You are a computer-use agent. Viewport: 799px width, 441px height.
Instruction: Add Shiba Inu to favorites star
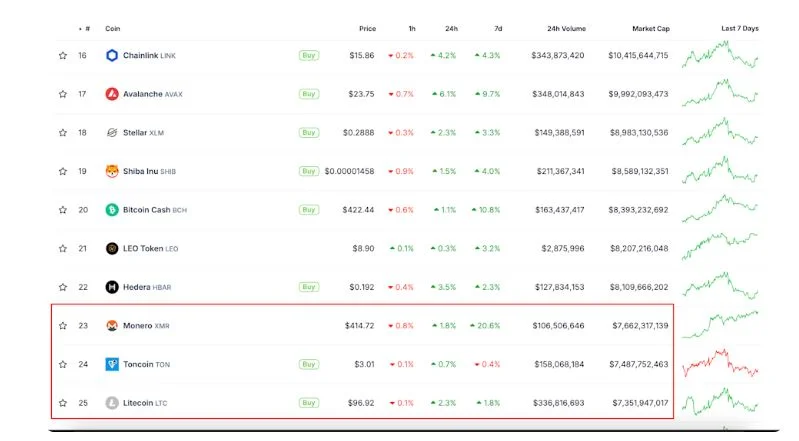click(63, 171)
